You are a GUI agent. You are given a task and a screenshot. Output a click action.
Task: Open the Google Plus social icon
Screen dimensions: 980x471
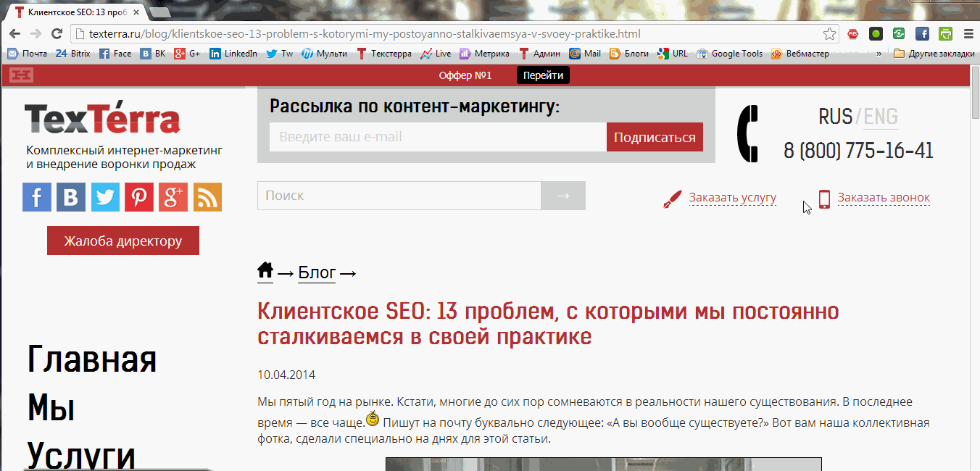click(x=173, y=197)
